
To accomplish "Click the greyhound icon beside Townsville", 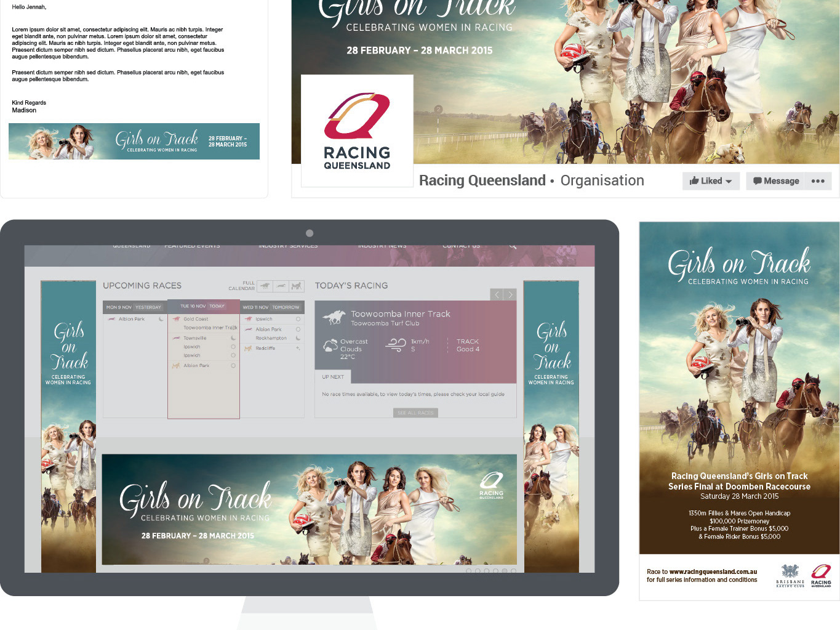I will click(x=176, y=338).
